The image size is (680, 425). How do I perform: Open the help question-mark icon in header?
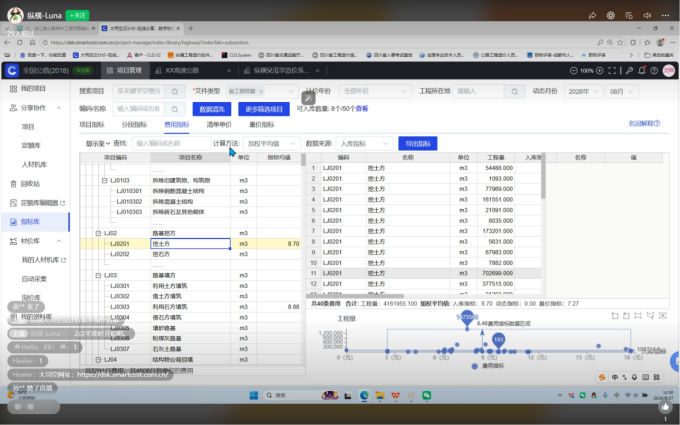pos(654,70)
